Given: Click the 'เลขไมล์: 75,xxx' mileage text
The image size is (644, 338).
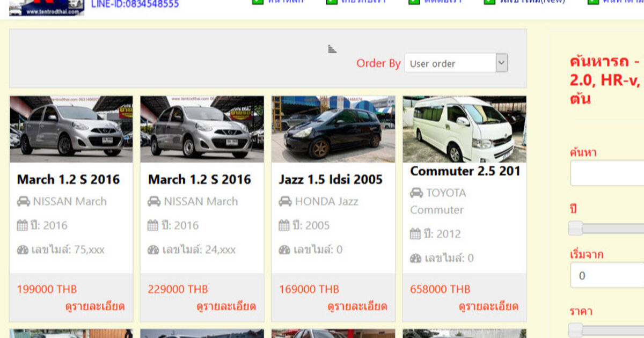Looking at the screenshot, I should pyautogui.click(x=68, y=249).
